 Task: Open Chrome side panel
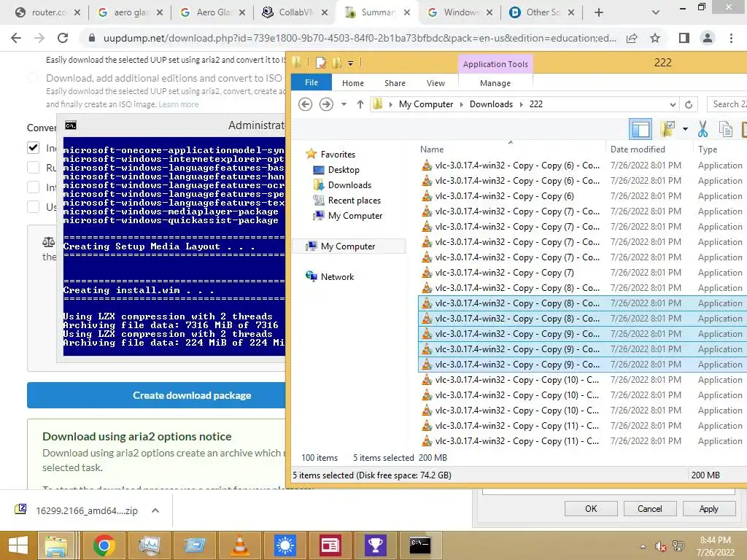tap(684, 38)
